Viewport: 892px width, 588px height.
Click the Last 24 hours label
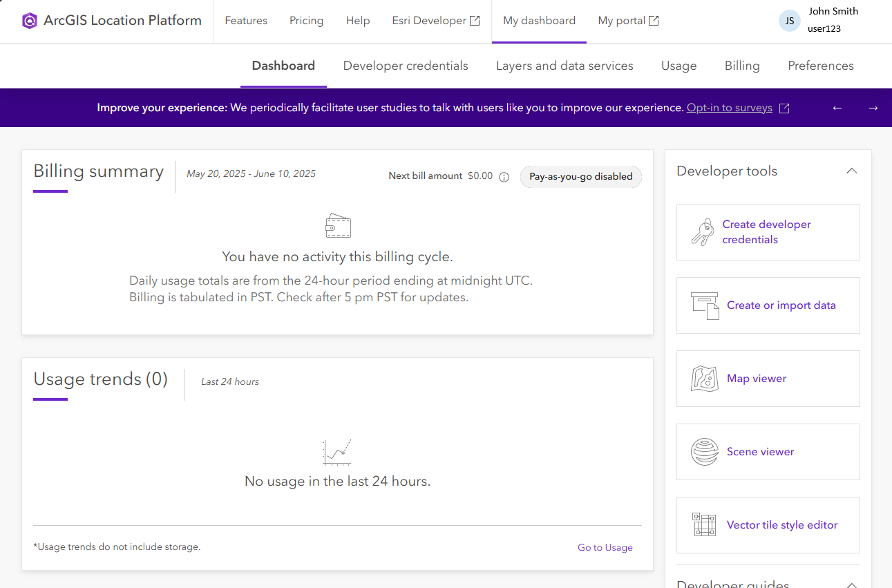(230, 382)
